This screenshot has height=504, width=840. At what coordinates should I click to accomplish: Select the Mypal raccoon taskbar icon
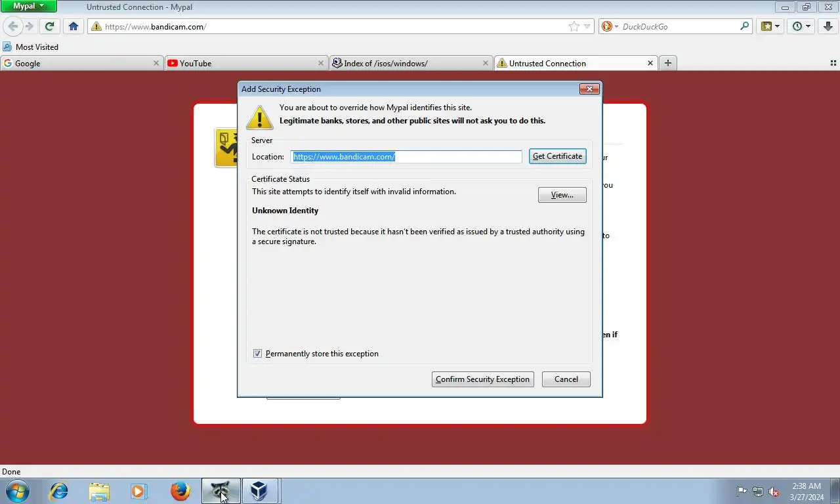(x=220, y=491)
